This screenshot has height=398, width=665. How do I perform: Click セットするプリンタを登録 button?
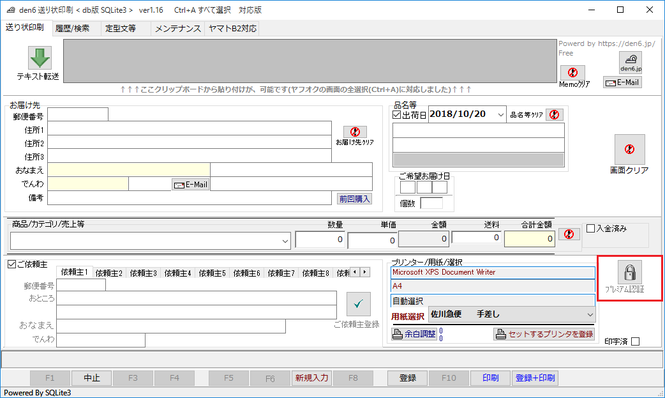click(544, 334)
